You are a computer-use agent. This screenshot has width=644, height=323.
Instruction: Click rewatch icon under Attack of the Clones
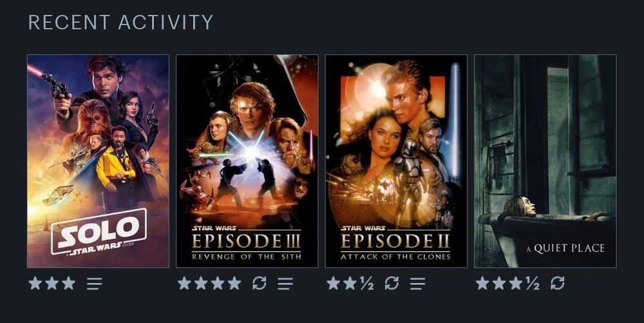pos(392,283)
